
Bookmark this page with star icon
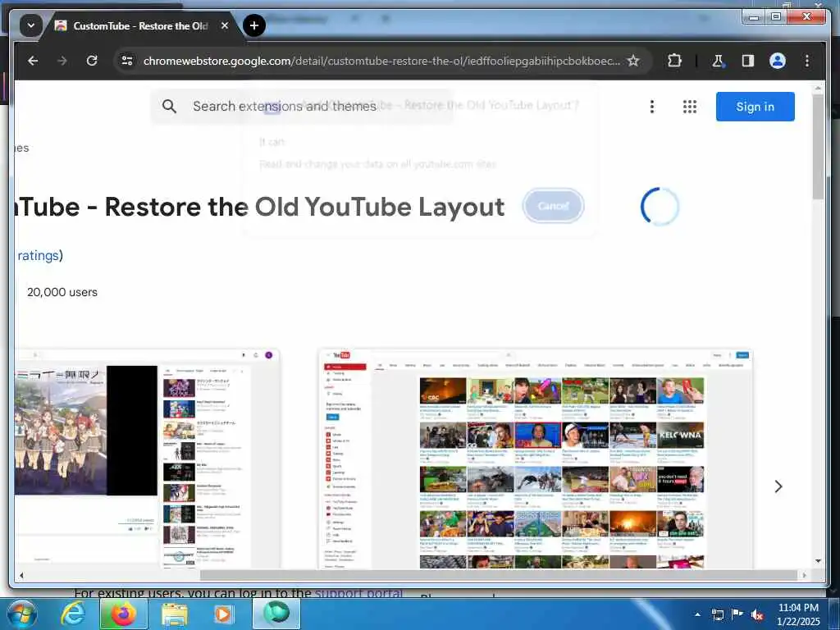(x=633, y=61)
